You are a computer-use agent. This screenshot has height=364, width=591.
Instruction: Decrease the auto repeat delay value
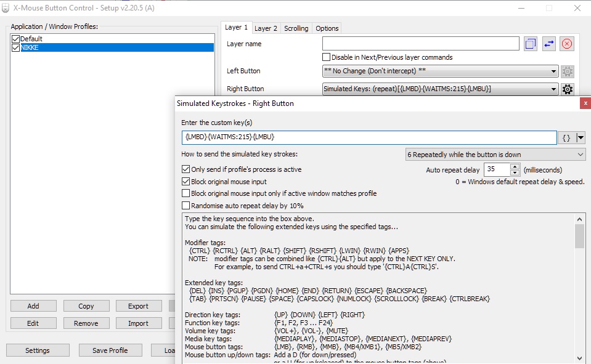[x=515, y=172]
